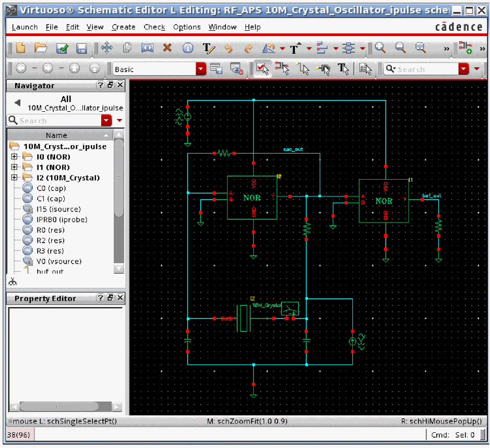Click the Save diskette icon

82,49
